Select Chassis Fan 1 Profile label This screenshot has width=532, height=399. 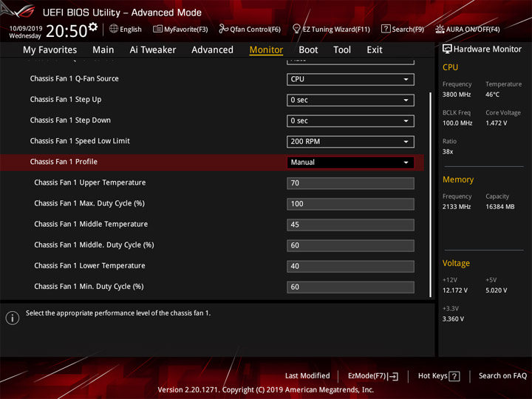pyautogui.click(x=64, y=162)
